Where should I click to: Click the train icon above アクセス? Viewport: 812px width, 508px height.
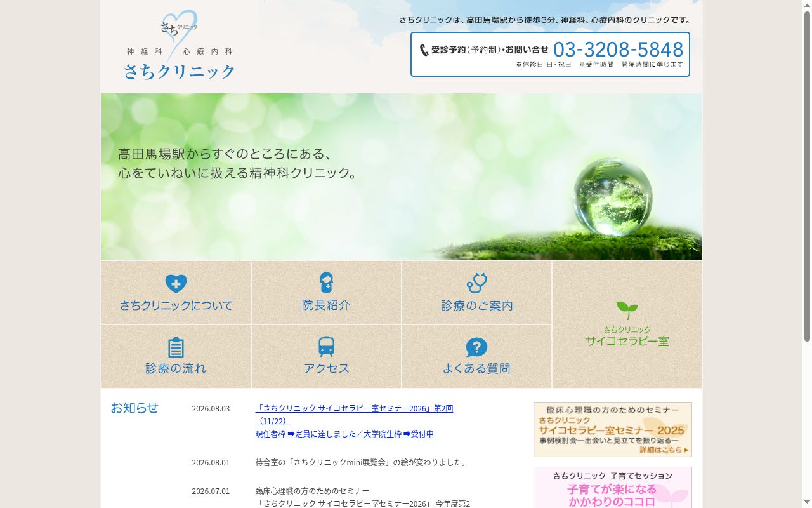pos(326,347)
